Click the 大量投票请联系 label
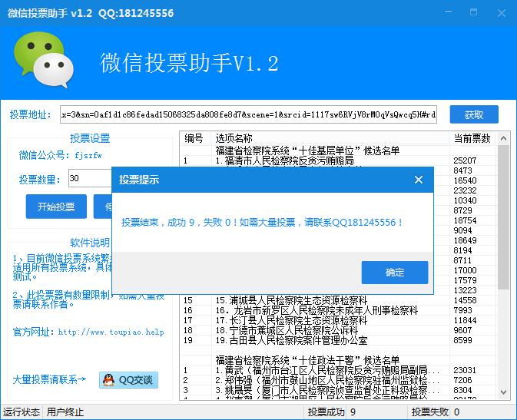 tap(49, 379)
